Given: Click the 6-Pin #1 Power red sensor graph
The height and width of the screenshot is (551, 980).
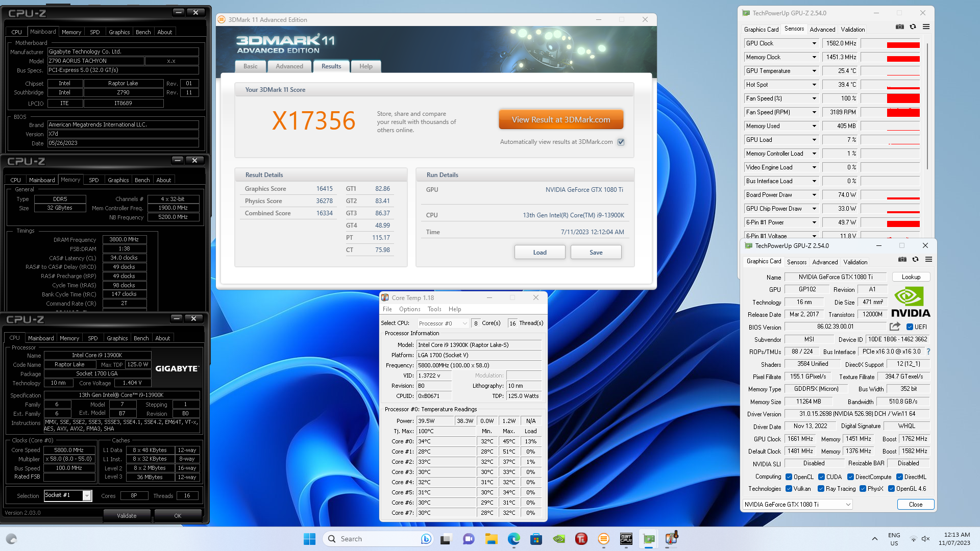Looking at the screenshot, I should click(891, 222).
